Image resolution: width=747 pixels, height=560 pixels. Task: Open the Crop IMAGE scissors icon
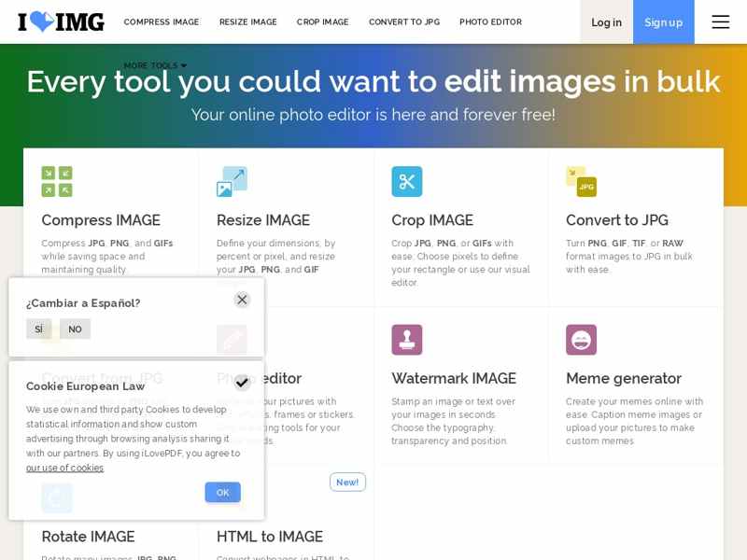pos(407,181)
